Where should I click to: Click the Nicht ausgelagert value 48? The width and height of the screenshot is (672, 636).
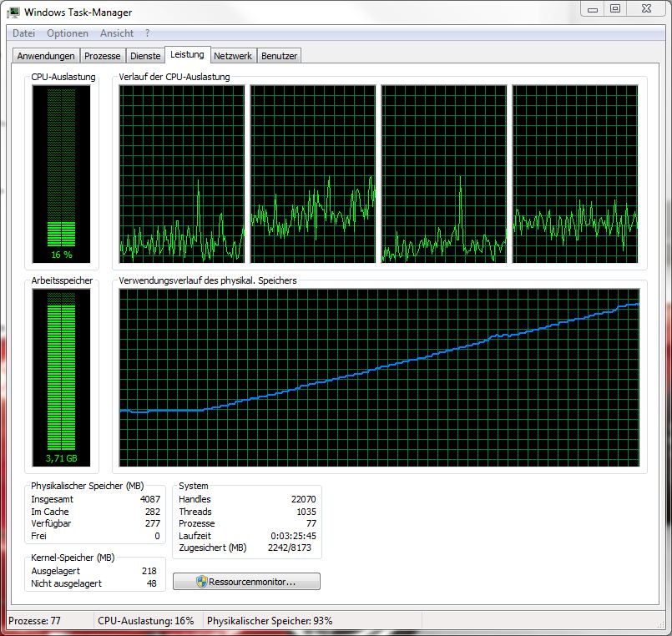pyautogui.click(x=152, y=583)
